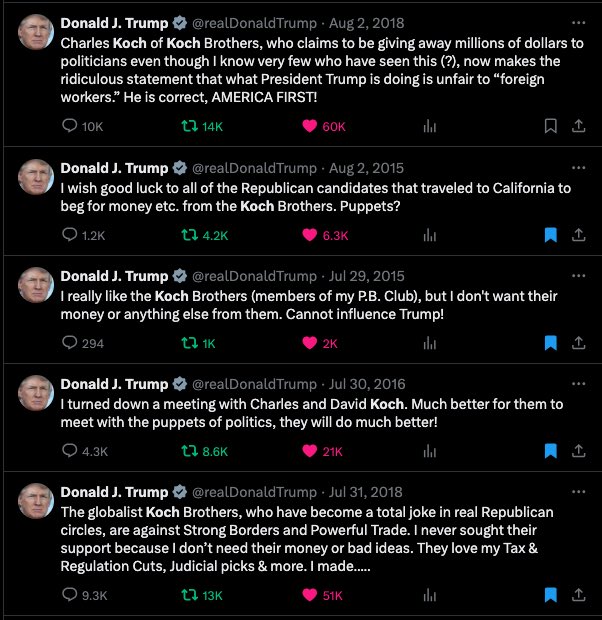This screenshot has width=602, height=620.
Task: Reply to the tweet with 1.2K replies
Action: click(x=70, y=235)
